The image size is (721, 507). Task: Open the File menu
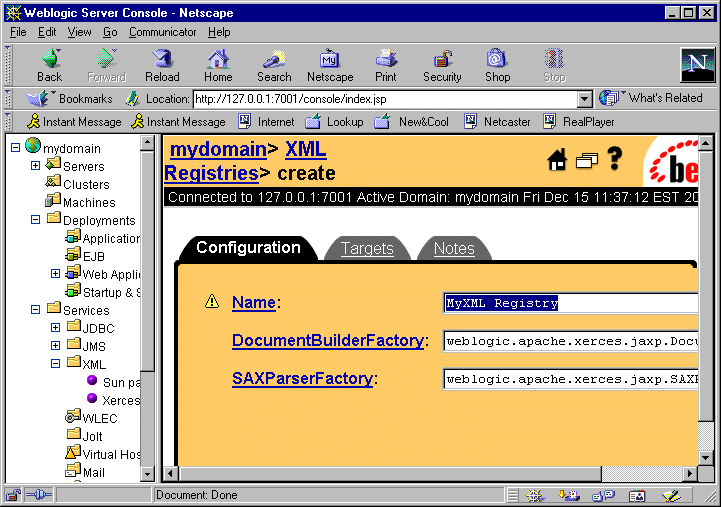click(x=18, y=32)
